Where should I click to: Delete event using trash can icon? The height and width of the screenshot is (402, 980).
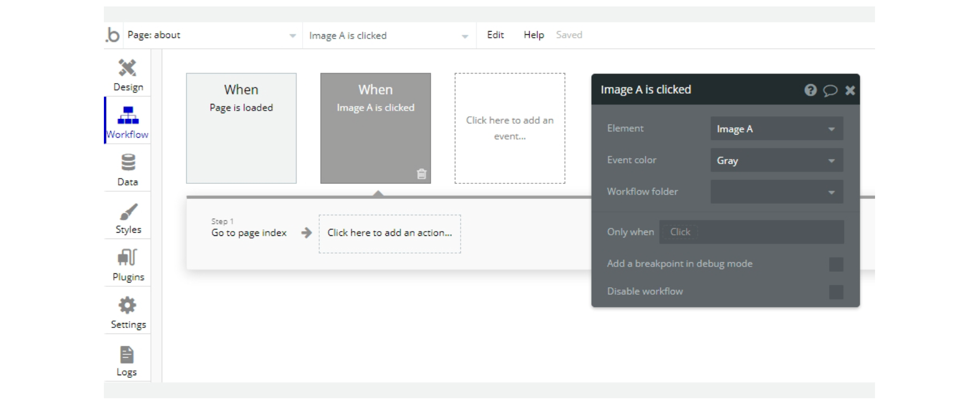pyautogui.click(x=421, y=174)
